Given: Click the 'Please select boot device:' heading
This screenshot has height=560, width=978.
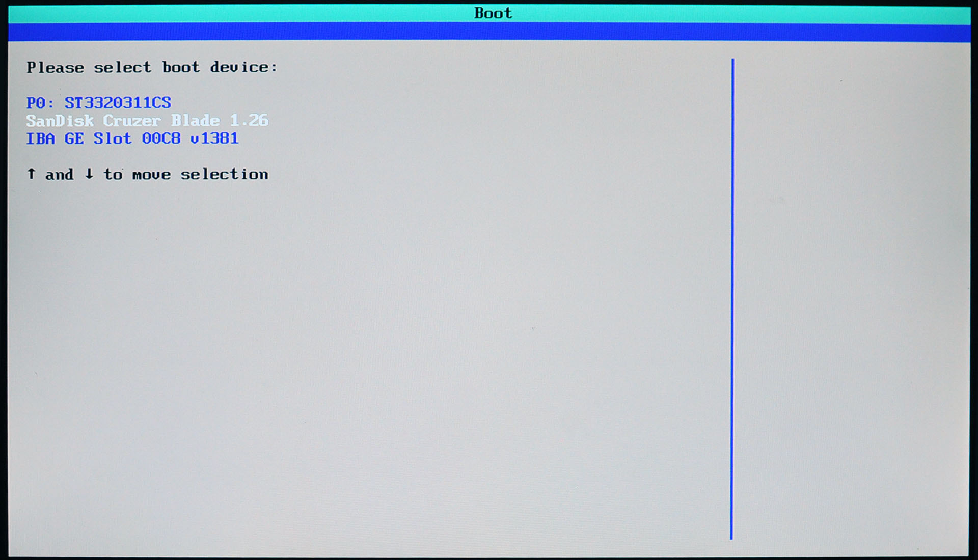Looking at the screenshot, I should click(x=152, y=67).
